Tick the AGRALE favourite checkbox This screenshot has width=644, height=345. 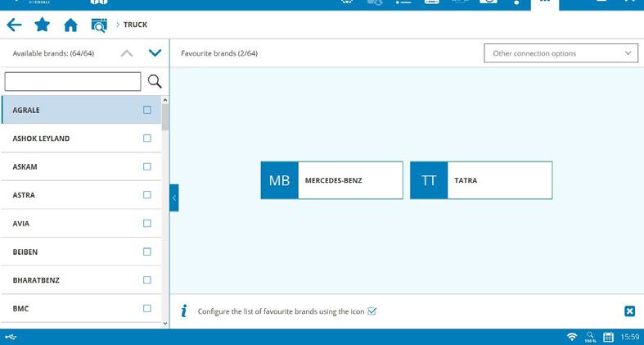point(147,110)
